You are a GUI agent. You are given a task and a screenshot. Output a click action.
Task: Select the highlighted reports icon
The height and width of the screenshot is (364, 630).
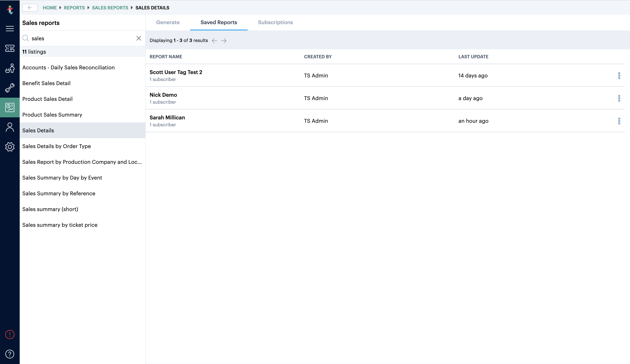click(10, 108)
